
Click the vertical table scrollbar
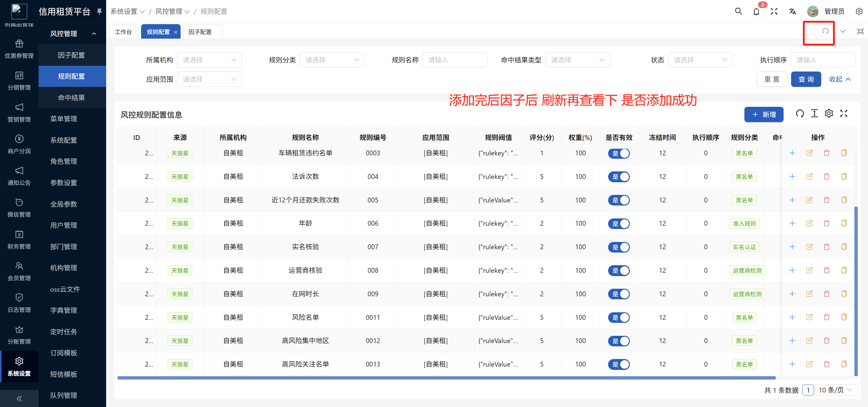(x=856, y=291)
